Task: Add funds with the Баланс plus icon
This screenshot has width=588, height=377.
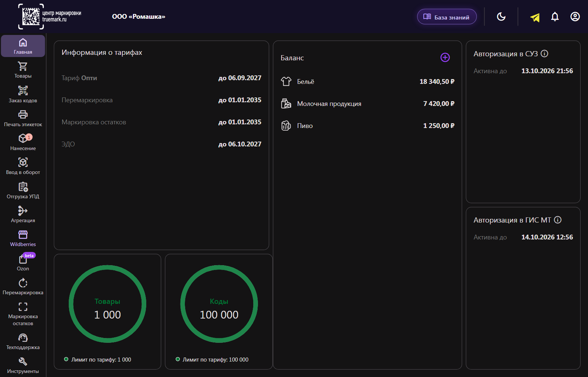Action: (x=445, y=57)
